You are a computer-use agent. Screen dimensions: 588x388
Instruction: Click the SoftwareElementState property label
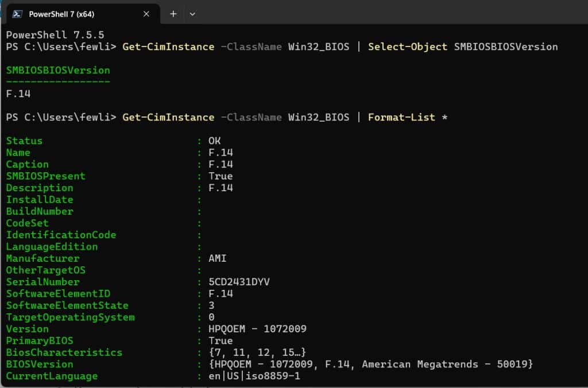coord(67,305)
